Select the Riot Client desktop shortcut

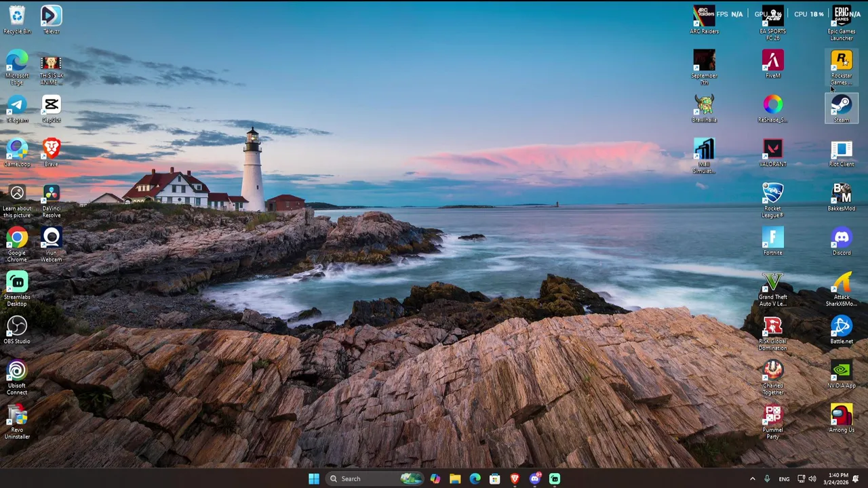point(842,153)
